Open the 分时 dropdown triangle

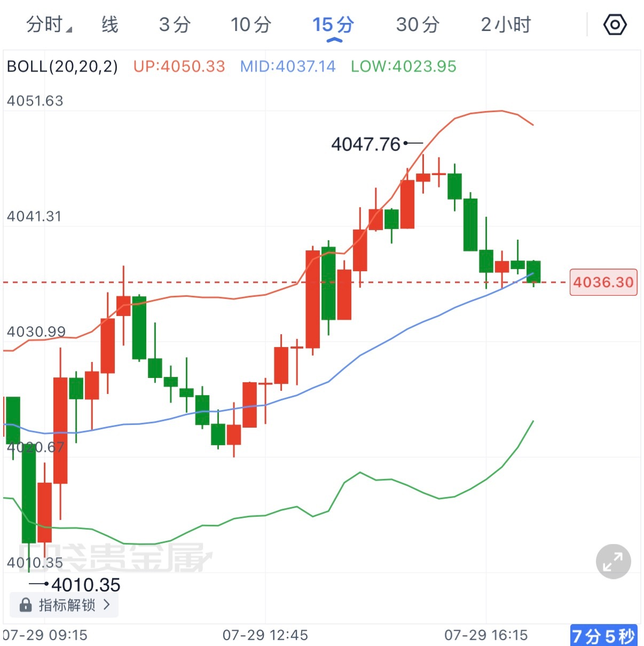point(69,29)
